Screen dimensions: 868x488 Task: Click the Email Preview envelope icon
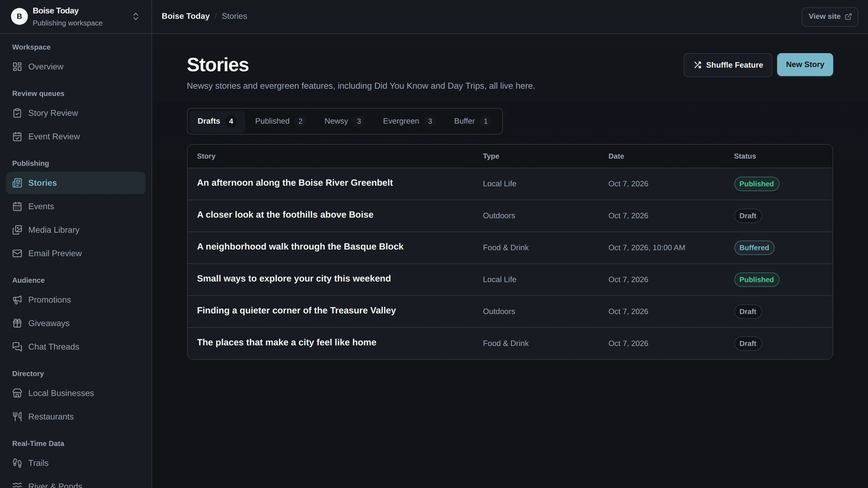(17, 253)
